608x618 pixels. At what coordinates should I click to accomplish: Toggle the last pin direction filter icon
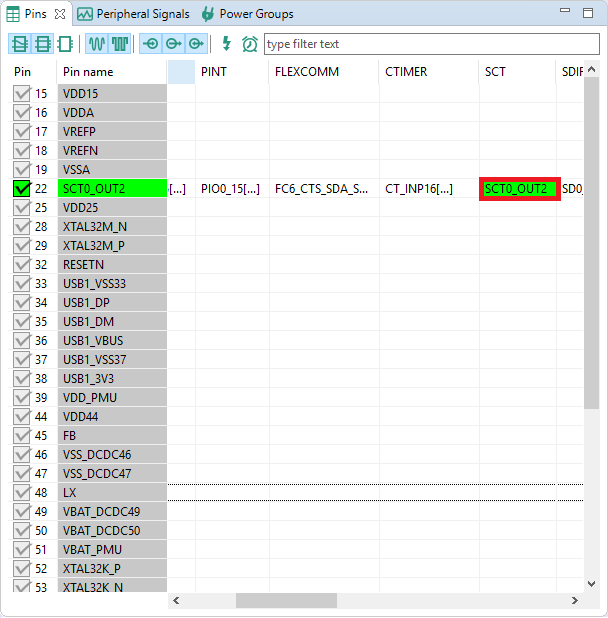196,44
